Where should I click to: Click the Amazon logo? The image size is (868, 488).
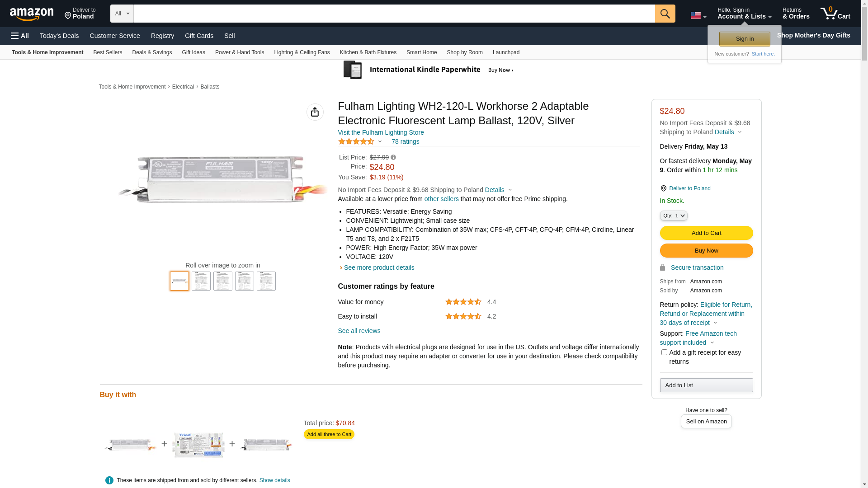pos(32,14)
